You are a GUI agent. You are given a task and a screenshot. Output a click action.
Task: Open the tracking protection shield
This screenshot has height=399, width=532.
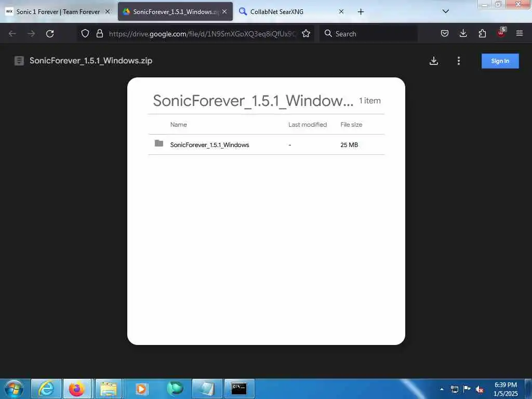click(85, 33)
